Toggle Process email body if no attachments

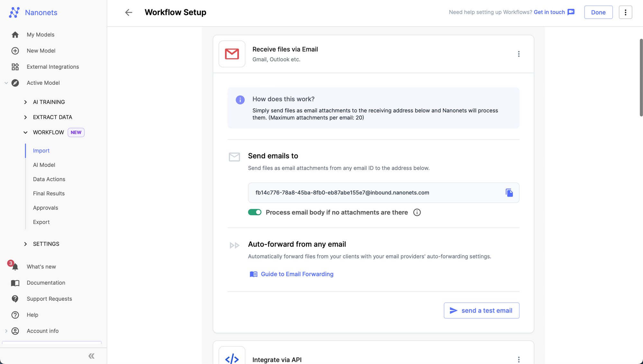coord(255,212)
